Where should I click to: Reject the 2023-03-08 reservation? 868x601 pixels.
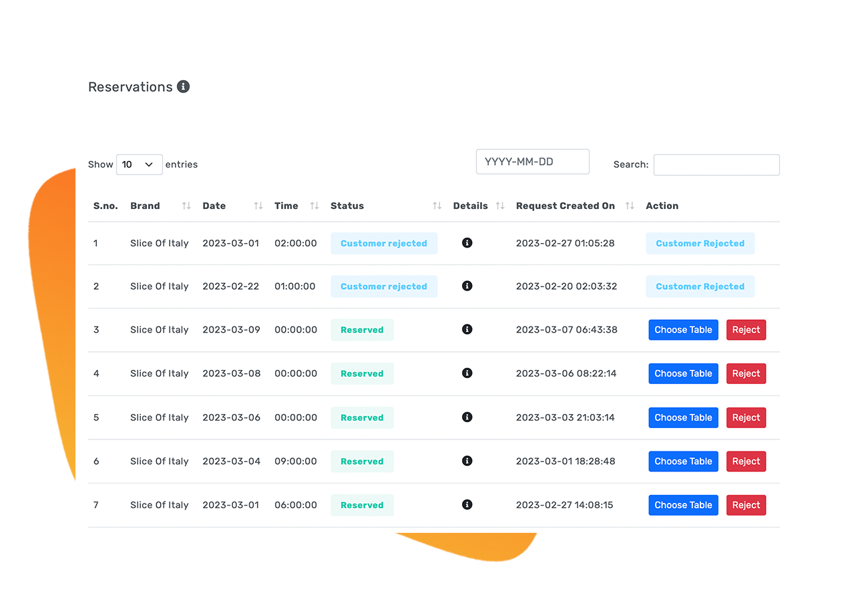pos(746,373)
